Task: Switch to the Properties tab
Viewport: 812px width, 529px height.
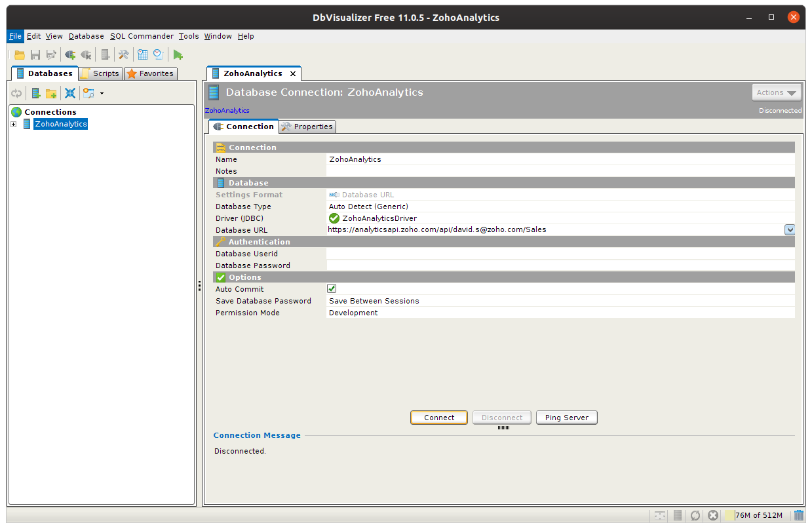Action: tap(307, 127)
